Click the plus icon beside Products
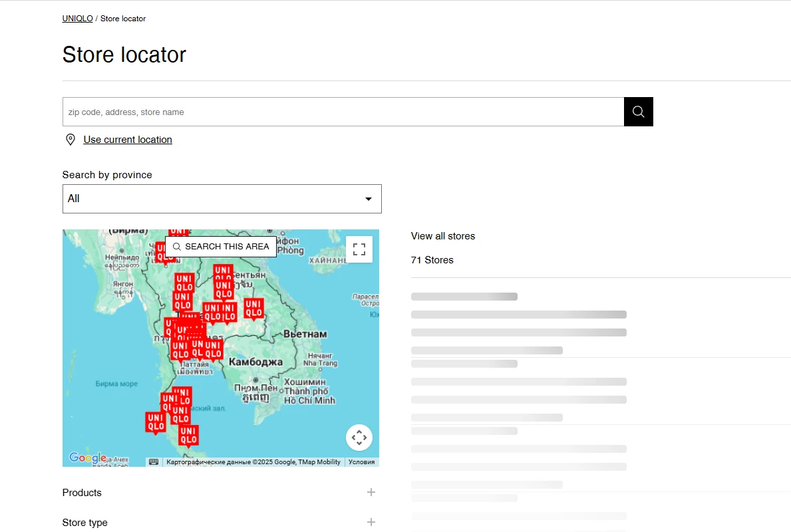Image resolution: width=791 pixels, height=532 pixels. (x=371, y=492)
